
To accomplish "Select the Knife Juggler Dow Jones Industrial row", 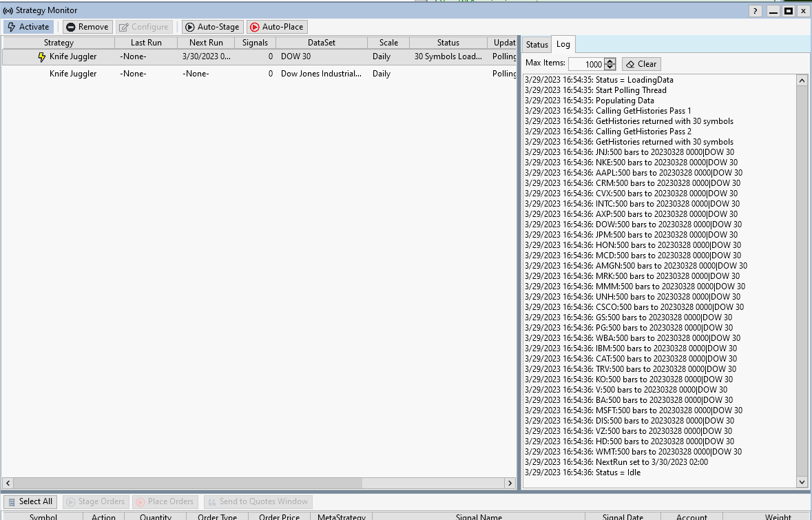I will click(x=260, y=74).
